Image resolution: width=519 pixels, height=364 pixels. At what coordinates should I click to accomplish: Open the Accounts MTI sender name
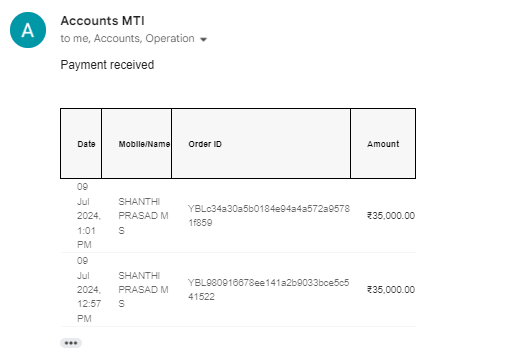[102, 21]
